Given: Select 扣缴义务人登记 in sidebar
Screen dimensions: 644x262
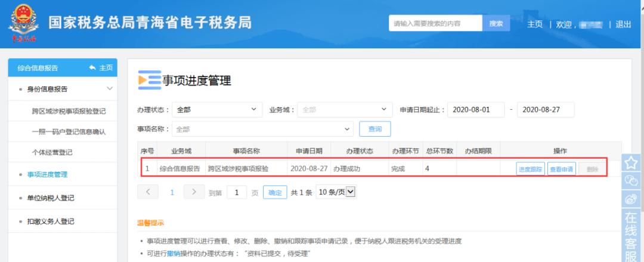Looking at the screenshot, I should pyautogui.click(x=51, y=221).
